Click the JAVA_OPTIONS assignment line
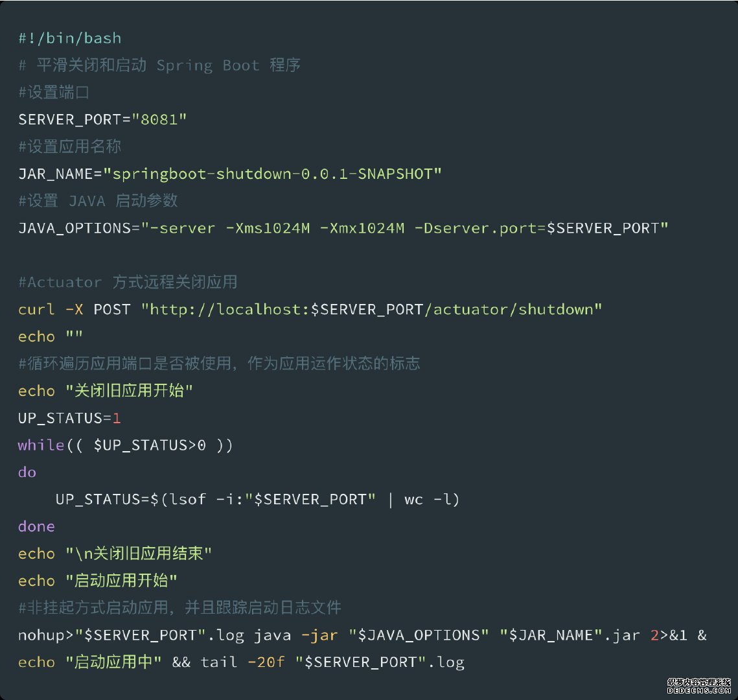This screenshot has width=738, height=700. [343, 228]
